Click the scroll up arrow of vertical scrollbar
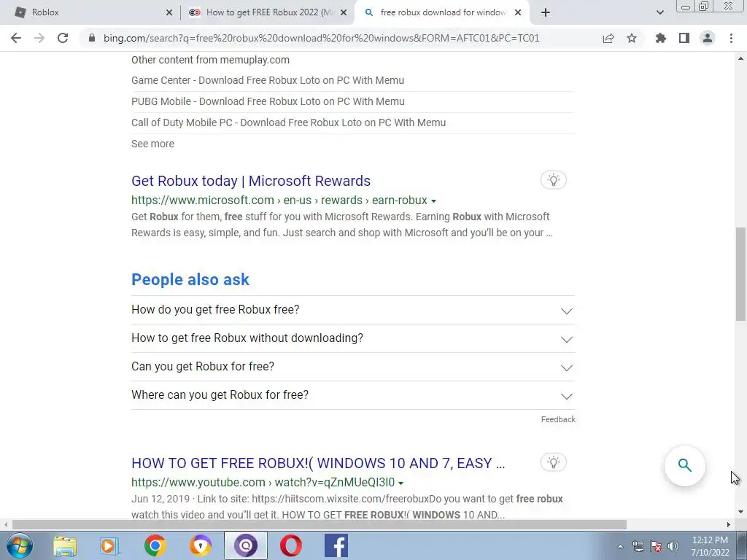 [740, 58]
